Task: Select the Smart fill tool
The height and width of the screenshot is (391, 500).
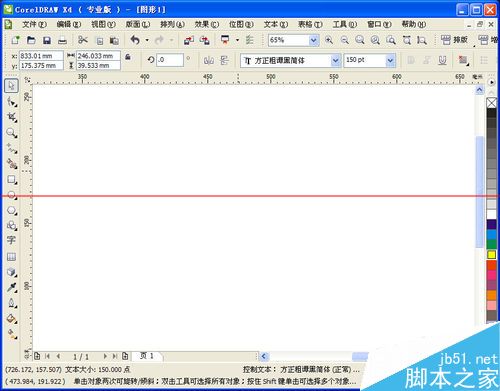Action: pos(11,164)
